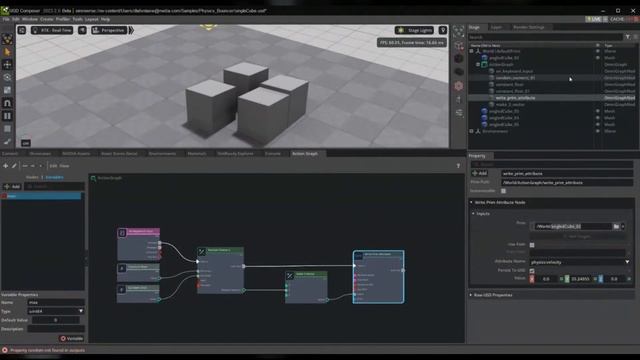
Task: Click the scale tool icon in left toolbar
Action: 7,90
